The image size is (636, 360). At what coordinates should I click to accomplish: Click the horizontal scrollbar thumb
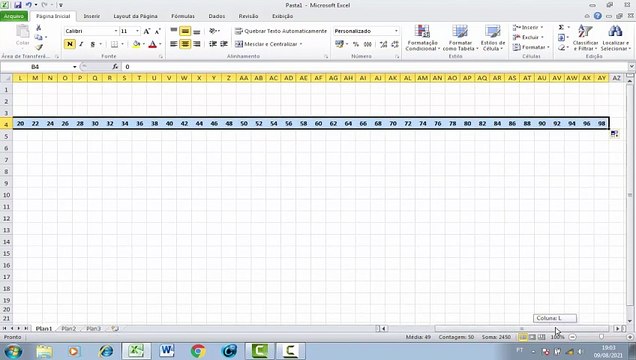[522, 328]
